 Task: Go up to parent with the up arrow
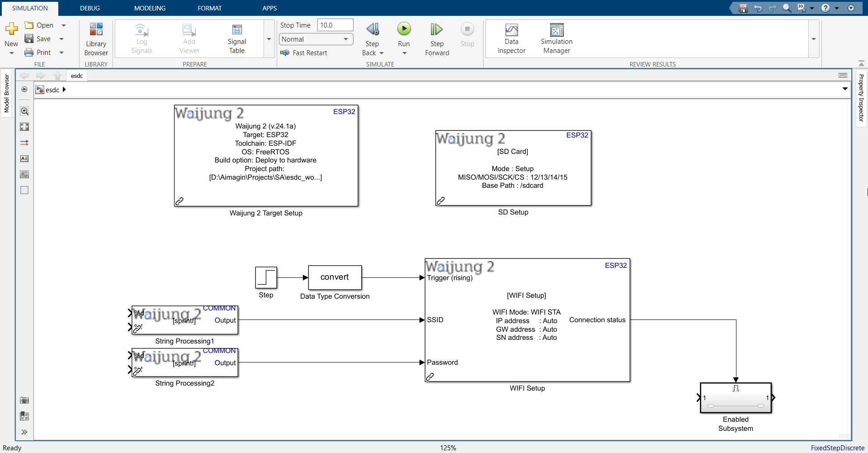[x=57, y=76]
